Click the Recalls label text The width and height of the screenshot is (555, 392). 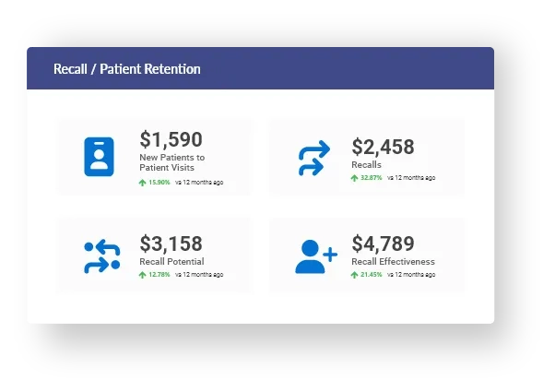366,165
